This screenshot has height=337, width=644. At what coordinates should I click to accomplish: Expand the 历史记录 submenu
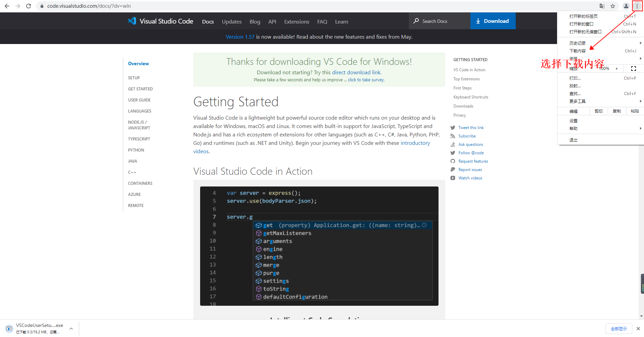pos(600,43)
